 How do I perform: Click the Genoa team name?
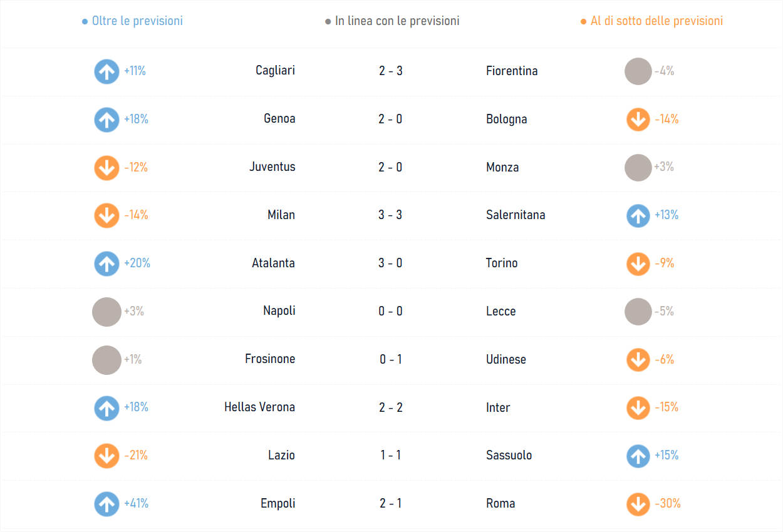(279, 119)
